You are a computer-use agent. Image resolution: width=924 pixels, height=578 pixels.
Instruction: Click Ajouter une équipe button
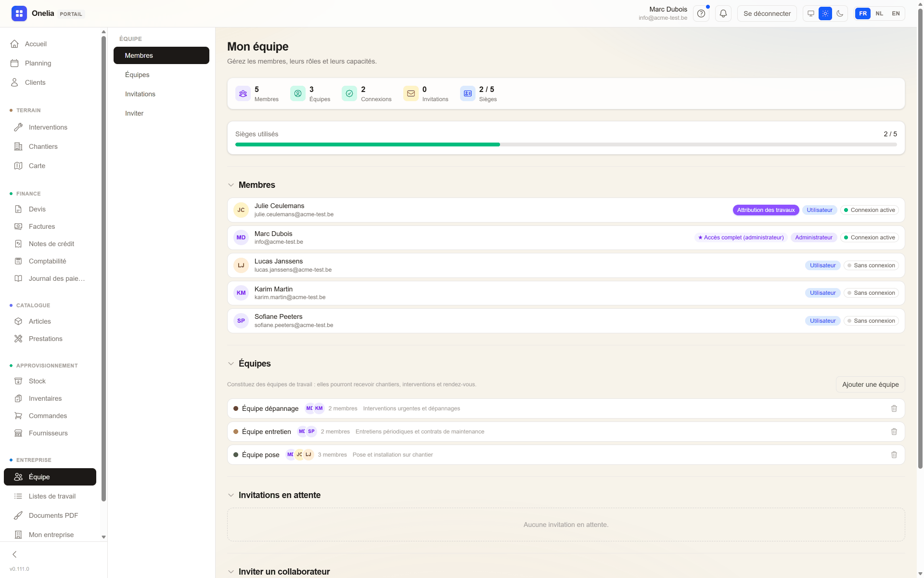[x=870, y=384]
